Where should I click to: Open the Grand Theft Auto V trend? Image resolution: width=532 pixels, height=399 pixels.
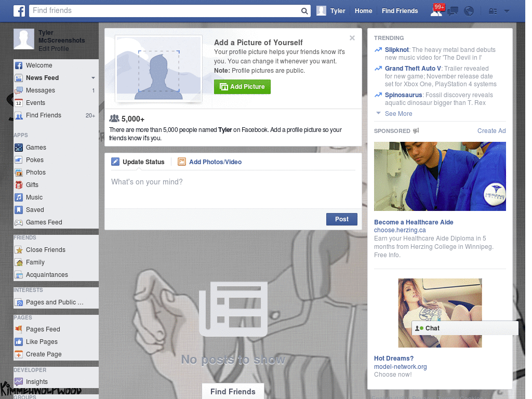click(413, 69)
